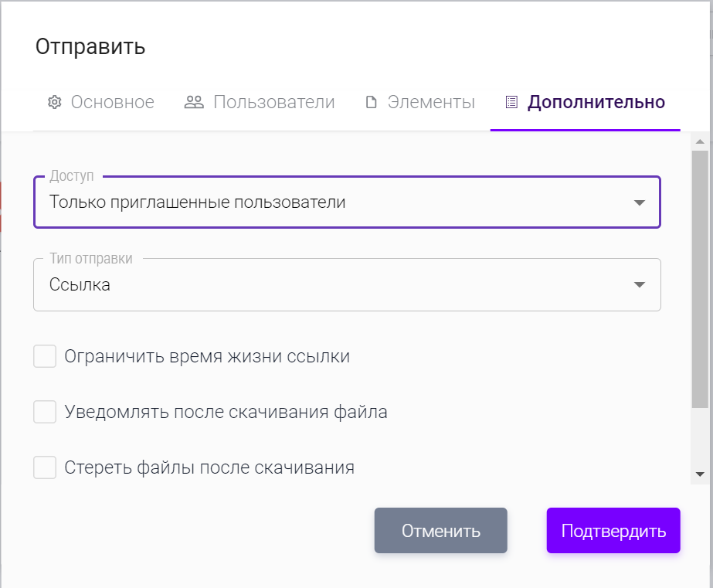Click the list icon beside Дополнительно

[511, 103]
